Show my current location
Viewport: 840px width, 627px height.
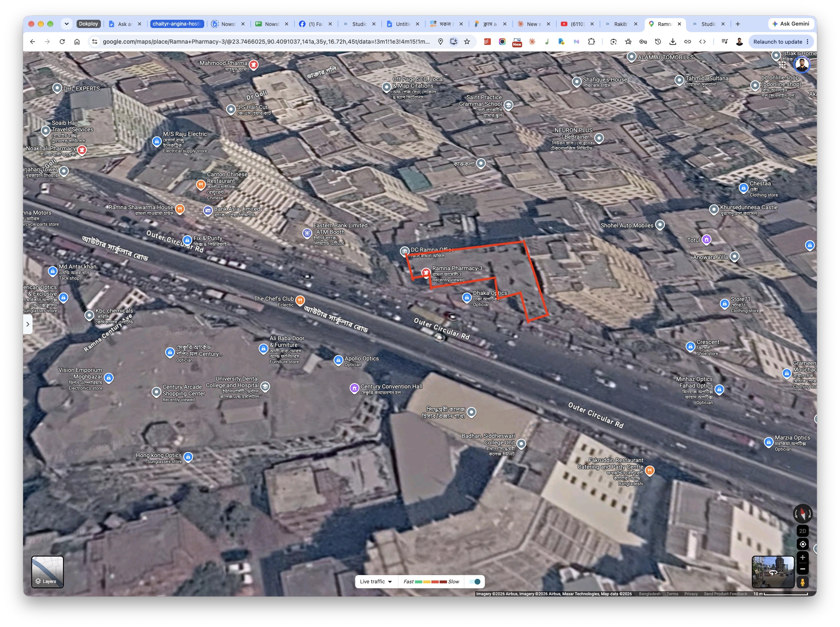tap(802, 544)
